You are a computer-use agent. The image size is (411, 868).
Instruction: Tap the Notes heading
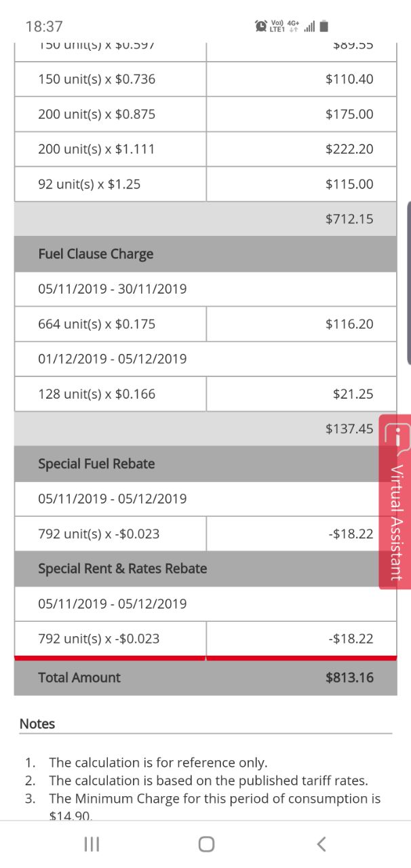37,724
